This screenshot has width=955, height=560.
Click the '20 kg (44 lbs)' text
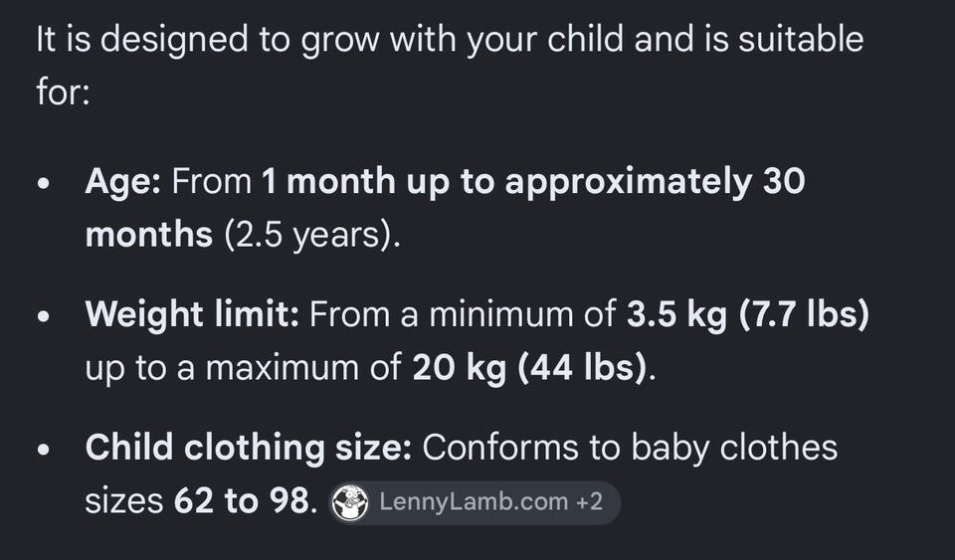click(x=530, y=368)
